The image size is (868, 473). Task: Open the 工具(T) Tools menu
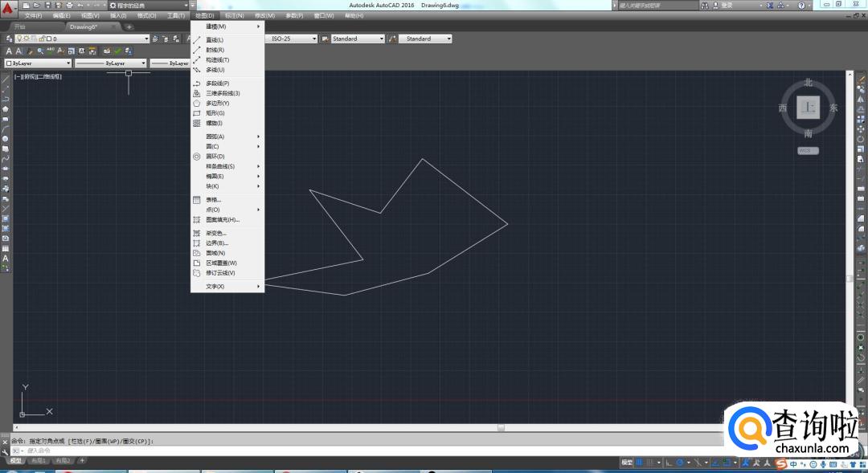pyautogui.click(x=176, y=15)
